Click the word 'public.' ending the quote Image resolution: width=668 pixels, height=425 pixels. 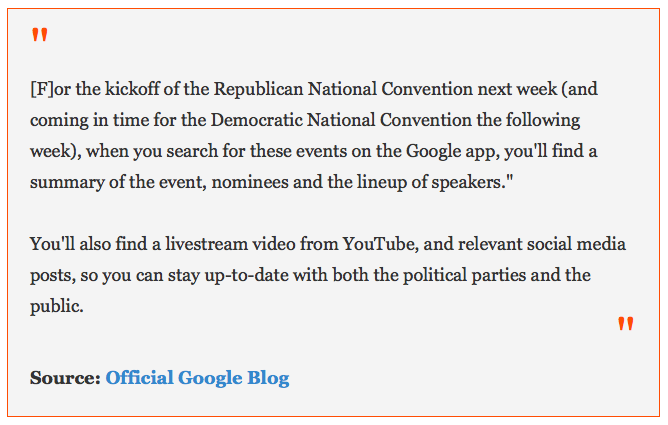point(57,306)
